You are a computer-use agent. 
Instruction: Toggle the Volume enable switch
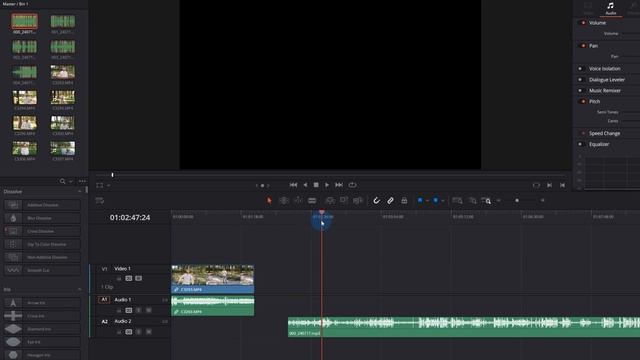point(583,23)
